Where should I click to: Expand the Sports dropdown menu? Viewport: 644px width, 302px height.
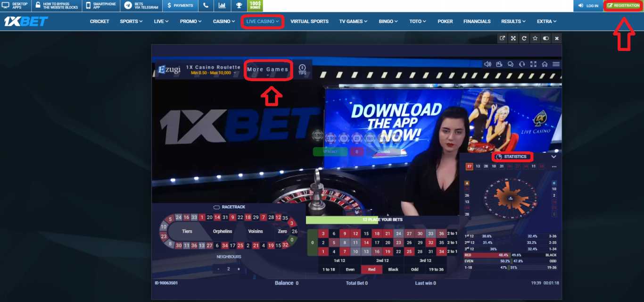(131, 21)
